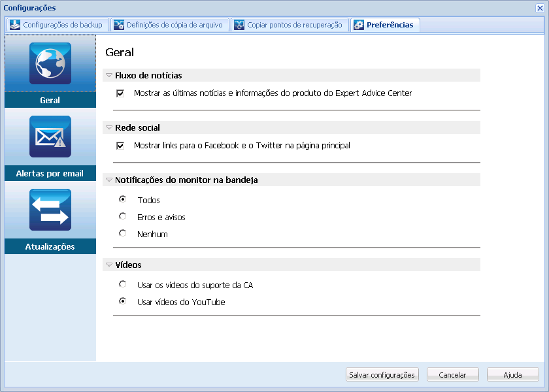This screenshot has width=549, height=392.
Task: Collapse the Vídeos section
Action: [x=108, y=265]
